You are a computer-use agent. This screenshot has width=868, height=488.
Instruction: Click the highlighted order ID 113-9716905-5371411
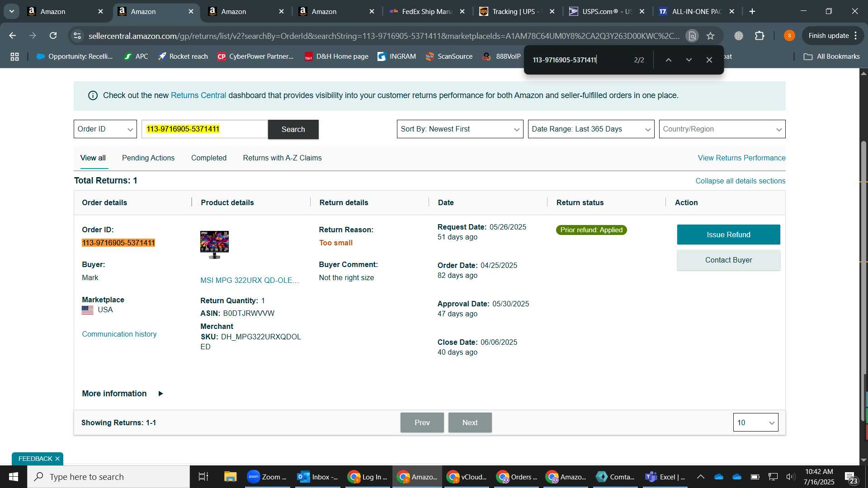pos(118,243)
